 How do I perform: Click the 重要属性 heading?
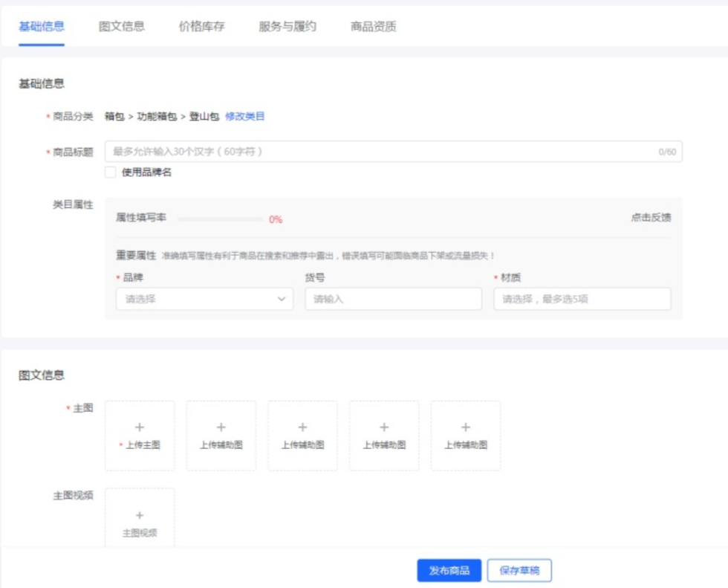point(136,256)
